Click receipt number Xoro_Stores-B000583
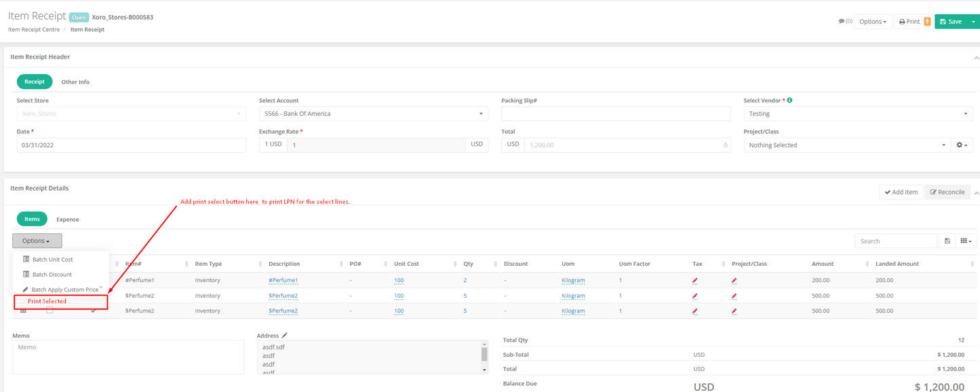The width and height of the screenshot is (980, 392). tap(122, 18)
